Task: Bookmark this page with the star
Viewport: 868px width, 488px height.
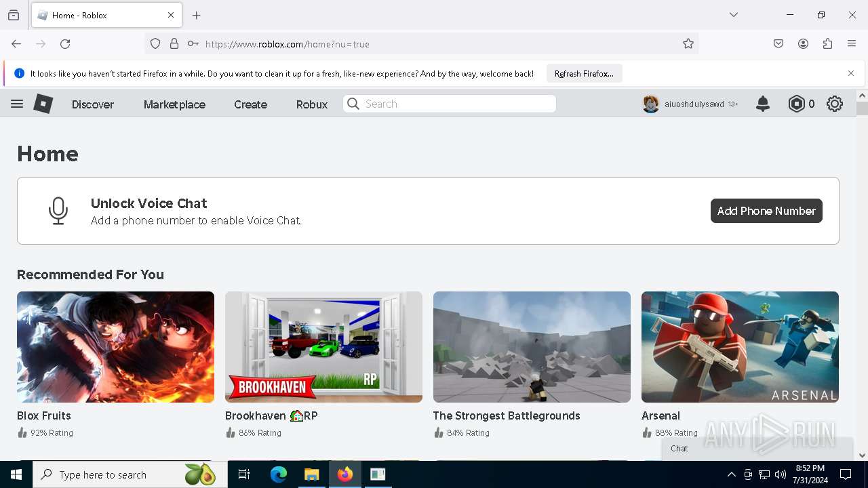Action: click(x=688, y=44)
